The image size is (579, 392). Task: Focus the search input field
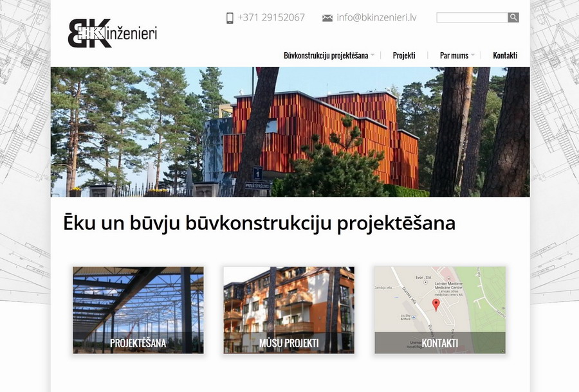[x=472, y=17]
